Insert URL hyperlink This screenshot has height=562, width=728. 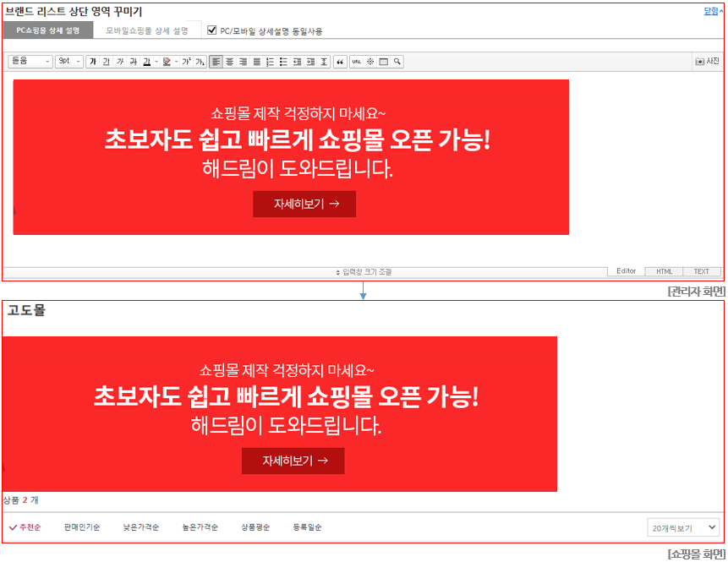click(x=356, y=61)
